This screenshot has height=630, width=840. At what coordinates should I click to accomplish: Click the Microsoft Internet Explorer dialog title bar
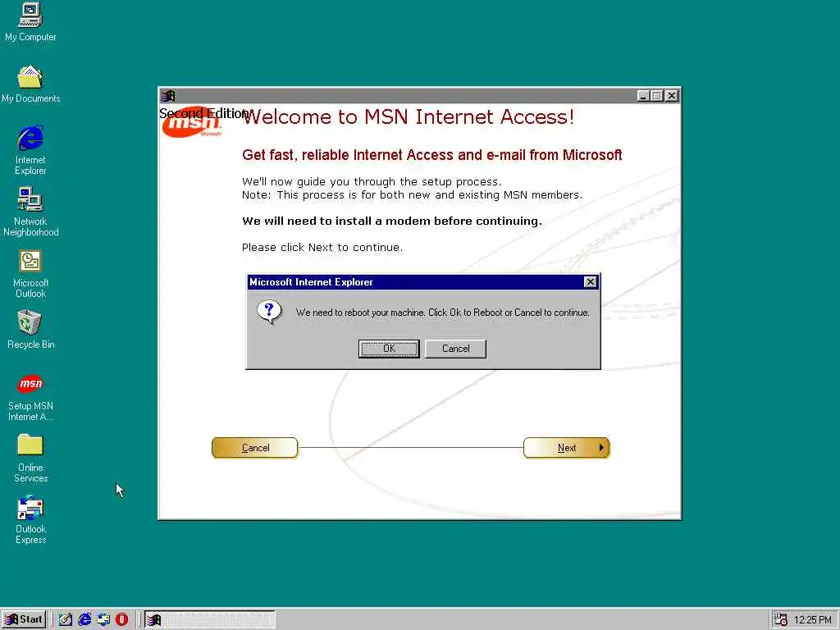click(x=422, y=282)
